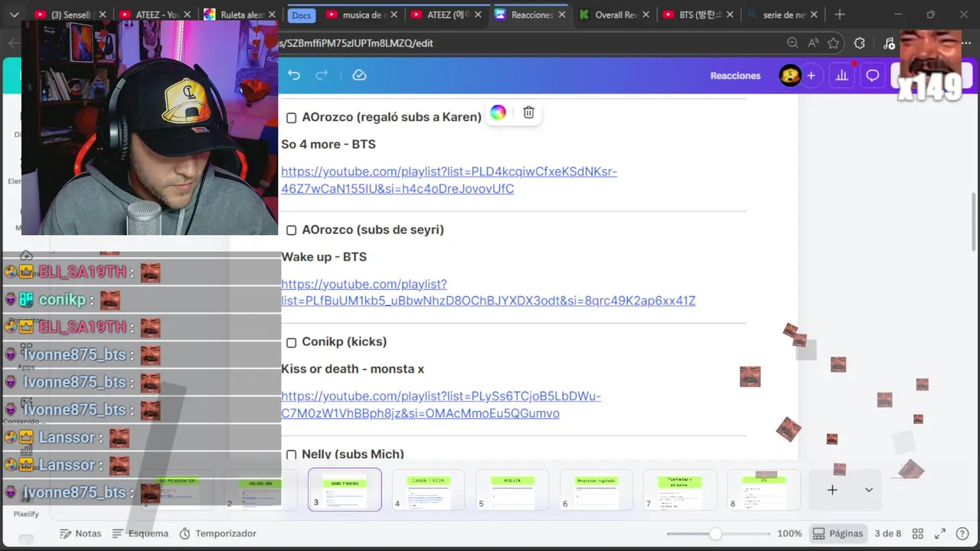Delete the AOrozco block with the trash icon

coord(528,112)
